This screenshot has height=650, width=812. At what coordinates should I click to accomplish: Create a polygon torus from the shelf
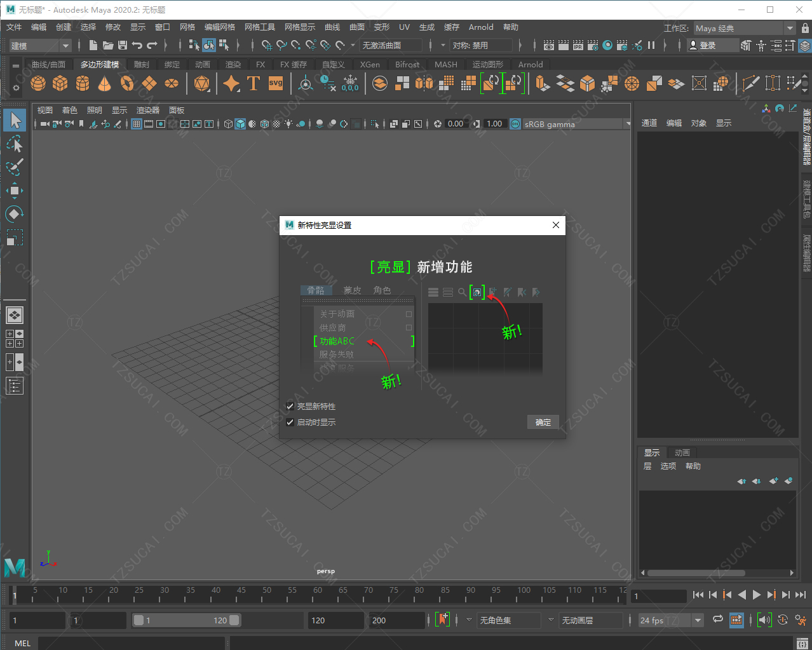coord(127,83)
